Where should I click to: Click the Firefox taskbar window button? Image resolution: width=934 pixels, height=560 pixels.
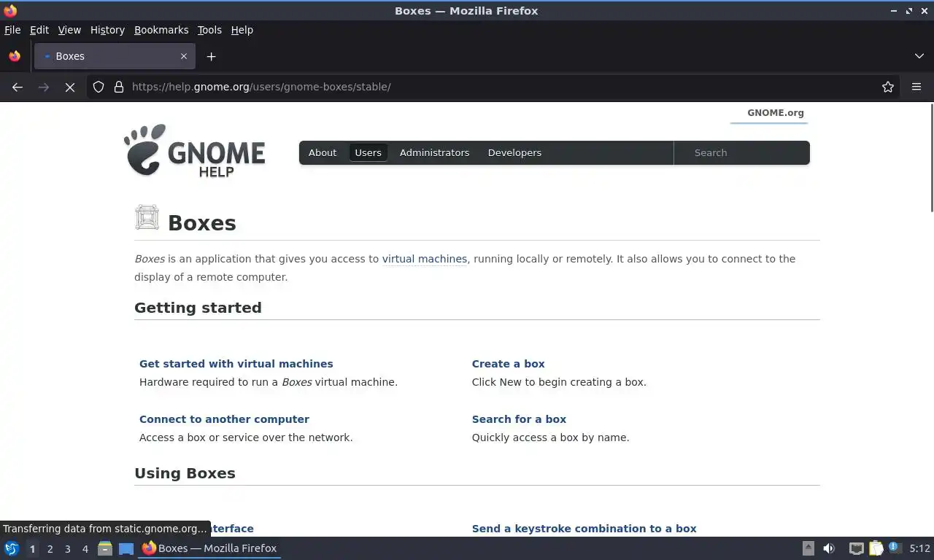click(210, 548)
